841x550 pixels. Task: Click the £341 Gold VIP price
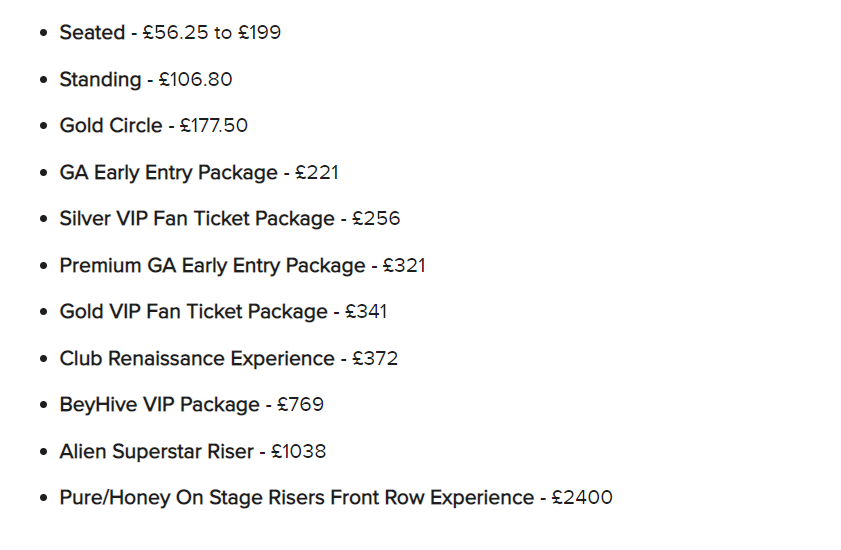(366, 312)
